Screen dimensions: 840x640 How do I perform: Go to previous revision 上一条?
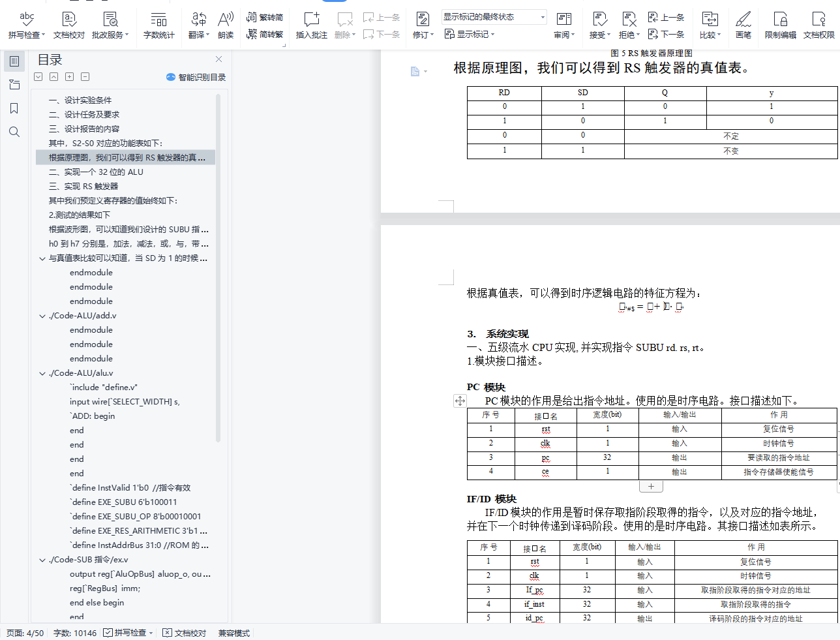click(666, 17)
